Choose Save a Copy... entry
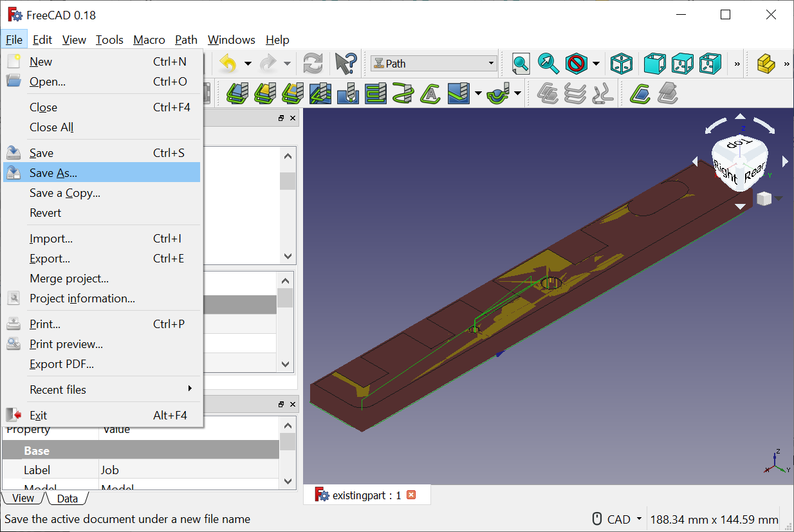 (x=102, y=193)
